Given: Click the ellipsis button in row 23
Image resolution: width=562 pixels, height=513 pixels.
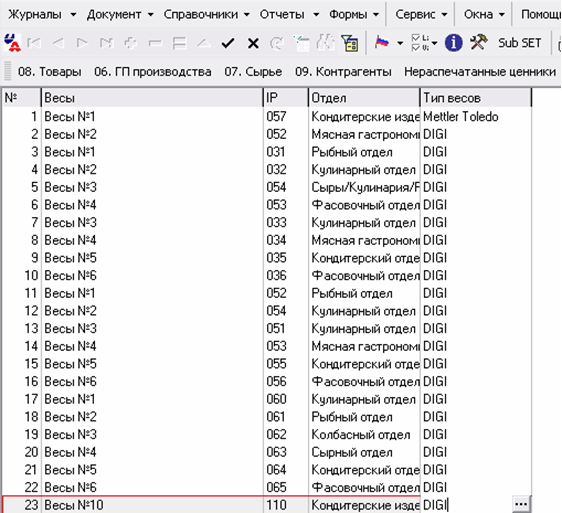Looking at the screenshot, I should pos(521,504).
